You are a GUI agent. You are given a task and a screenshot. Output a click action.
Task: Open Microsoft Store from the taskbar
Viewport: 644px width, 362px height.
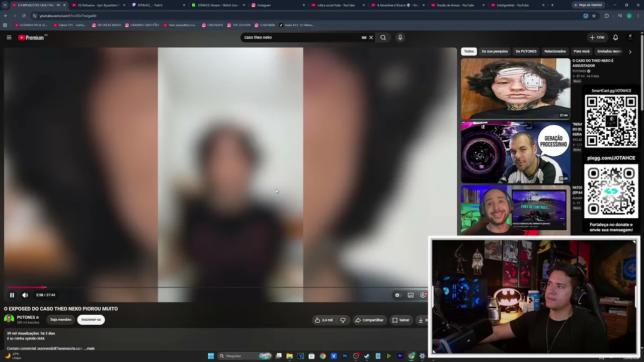(x=311, y=356)
